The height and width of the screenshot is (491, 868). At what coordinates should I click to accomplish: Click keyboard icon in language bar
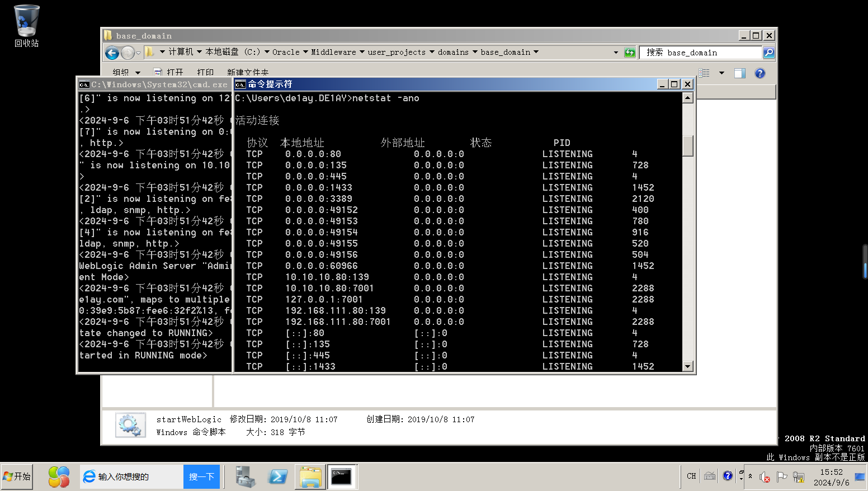coord(710,476)
